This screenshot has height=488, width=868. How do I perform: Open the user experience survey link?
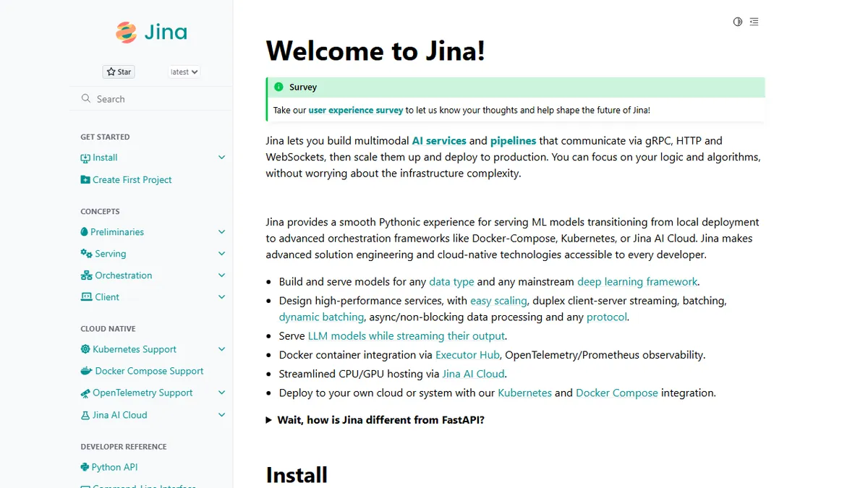pos(356,110)
